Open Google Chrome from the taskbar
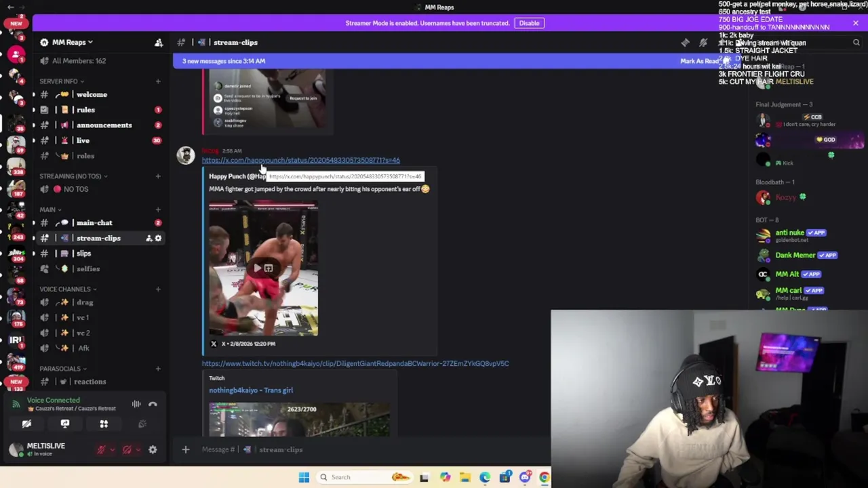Image resolution: width=868 pixels, height=488 pixels. tap(545, 477)
